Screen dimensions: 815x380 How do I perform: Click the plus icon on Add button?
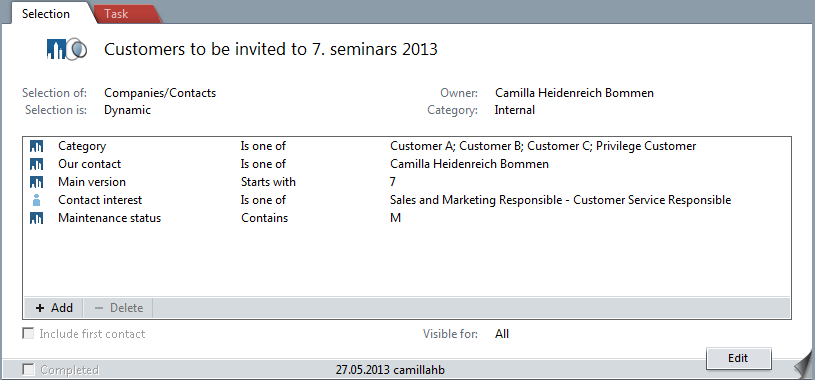[40, 308]
